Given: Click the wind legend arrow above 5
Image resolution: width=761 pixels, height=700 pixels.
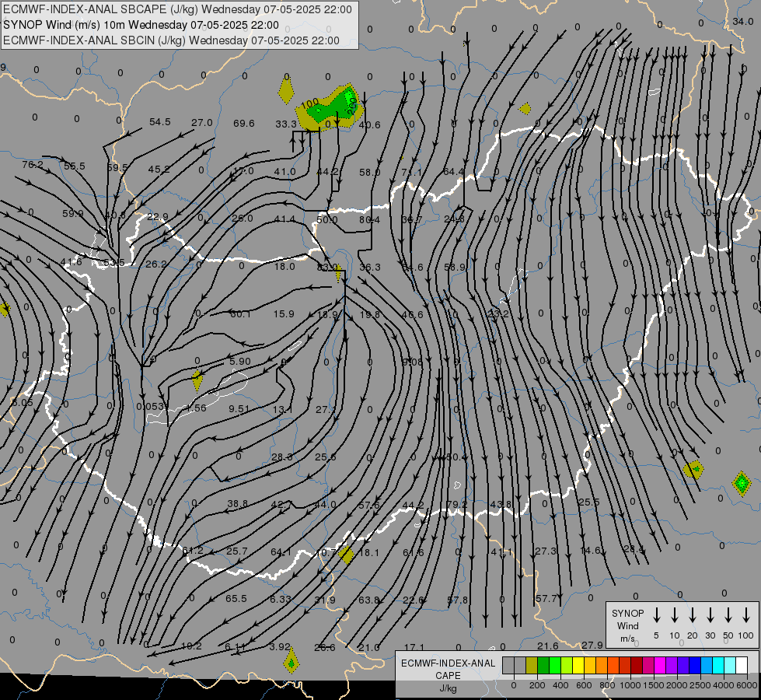Looking at the screenshot, I should [657, 615].
